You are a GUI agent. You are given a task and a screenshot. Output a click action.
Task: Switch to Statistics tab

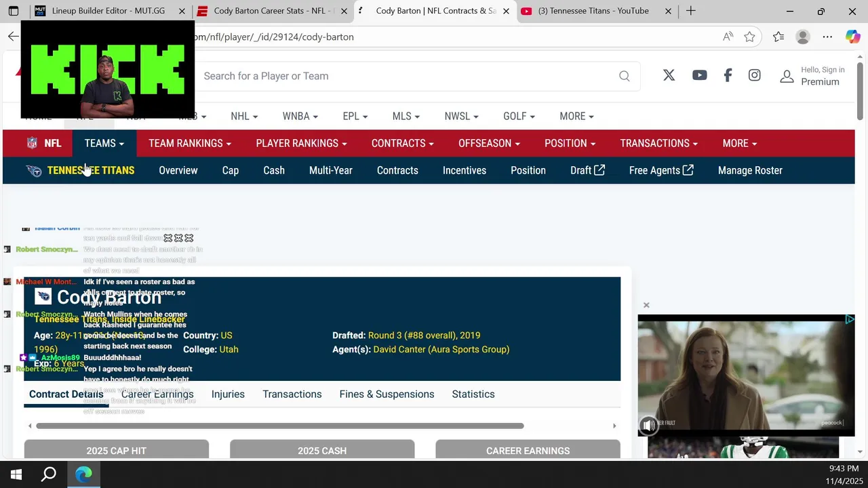pyautogui.click(x=473, y=394)
